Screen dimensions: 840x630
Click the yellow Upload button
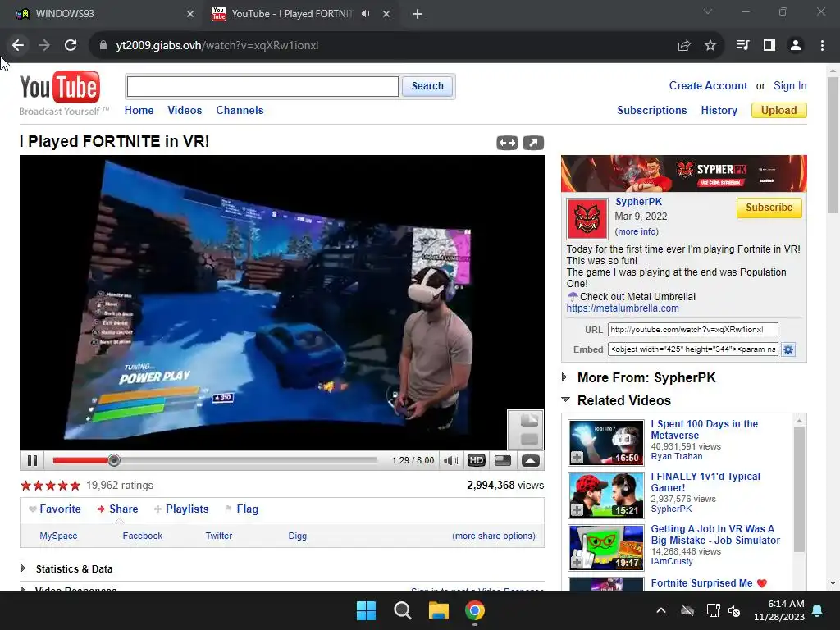tap(779, 111)
